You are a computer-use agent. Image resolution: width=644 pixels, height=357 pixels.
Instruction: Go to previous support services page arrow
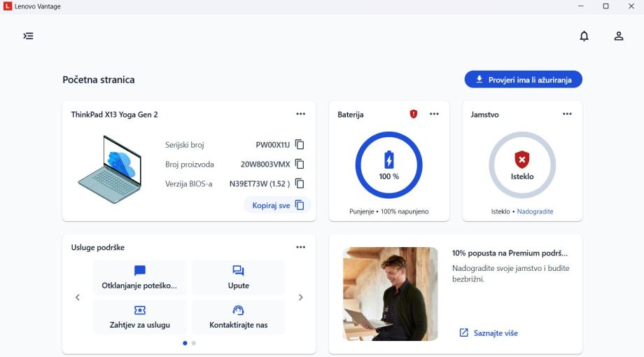[x=77, y=297]
